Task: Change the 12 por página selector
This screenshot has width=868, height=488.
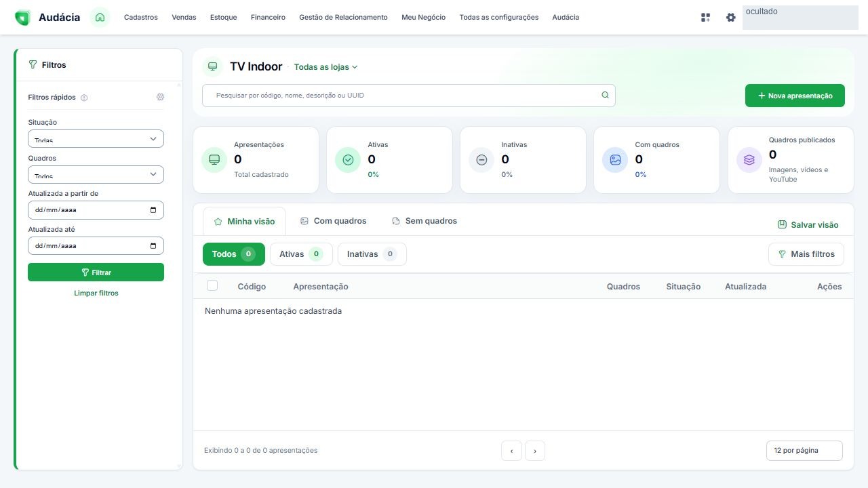Action: click(x=804, y=451)
